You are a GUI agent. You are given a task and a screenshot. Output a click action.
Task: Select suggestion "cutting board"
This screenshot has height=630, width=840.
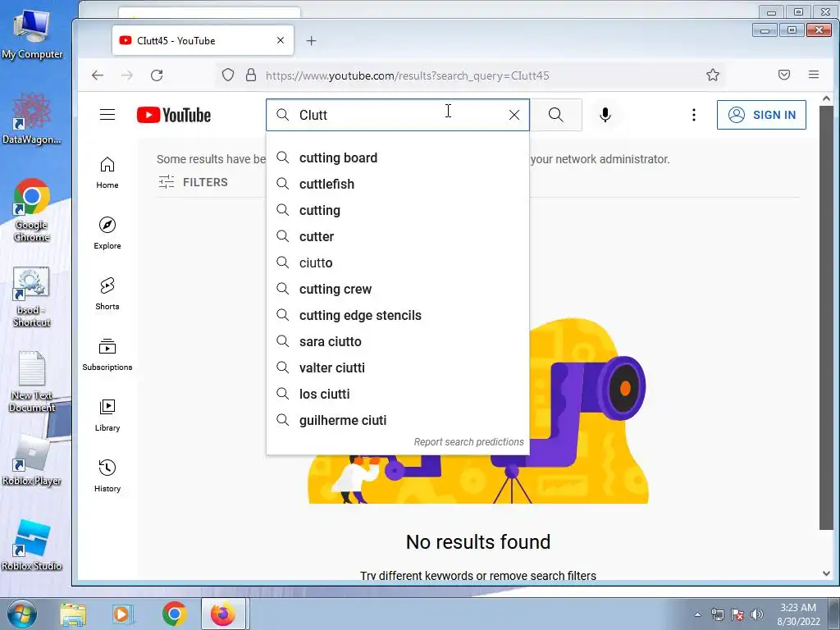[x=398, y=158]
